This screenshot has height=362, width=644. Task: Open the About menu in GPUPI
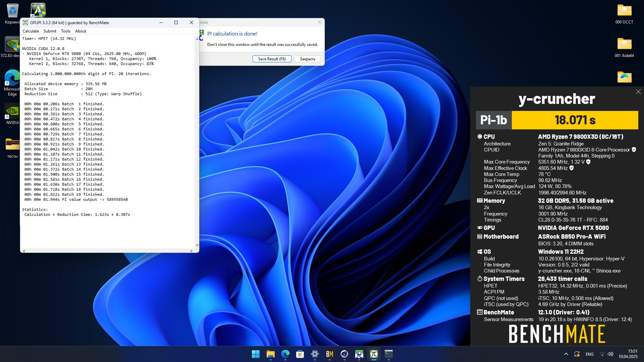point(80,31)
